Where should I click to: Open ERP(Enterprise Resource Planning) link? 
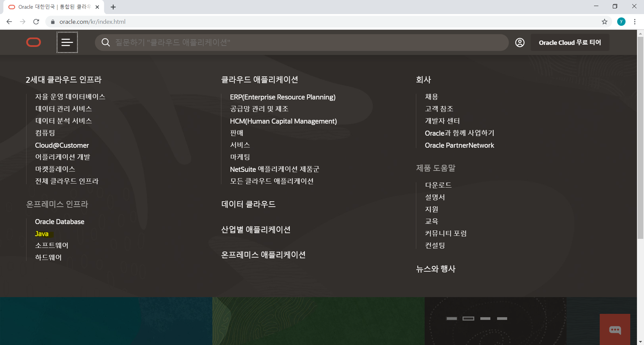(283, 97)
